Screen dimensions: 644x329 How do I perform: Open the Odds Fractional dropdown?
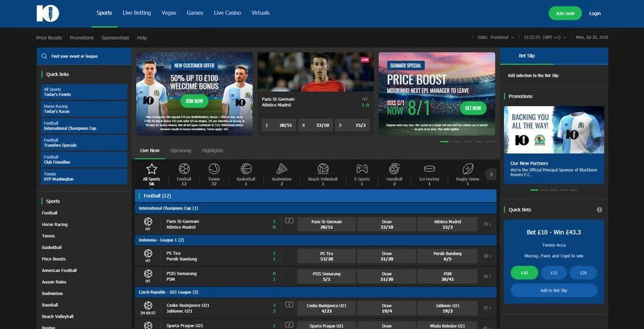(495, 37)
